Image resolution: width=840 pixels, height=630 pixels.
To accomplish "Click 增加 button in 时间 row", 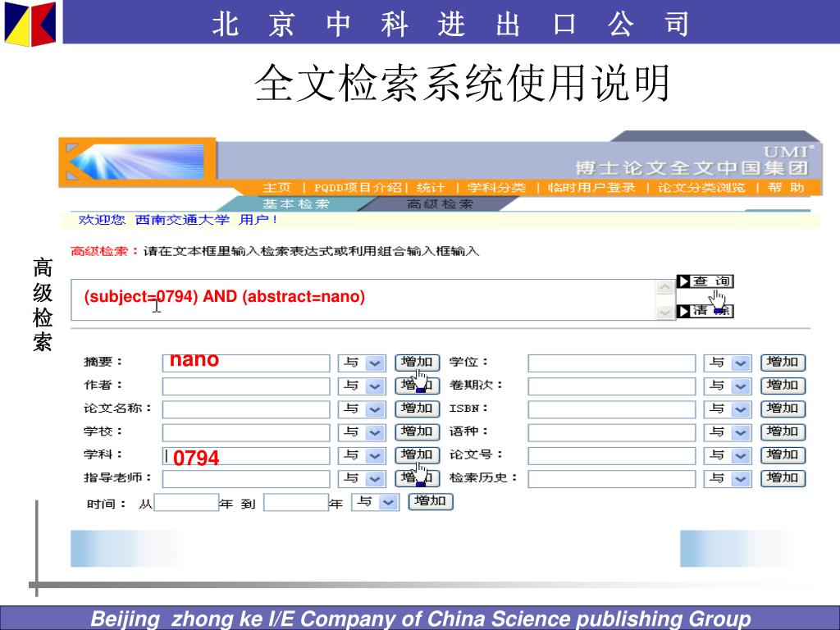I will click(x=431, y=501).
